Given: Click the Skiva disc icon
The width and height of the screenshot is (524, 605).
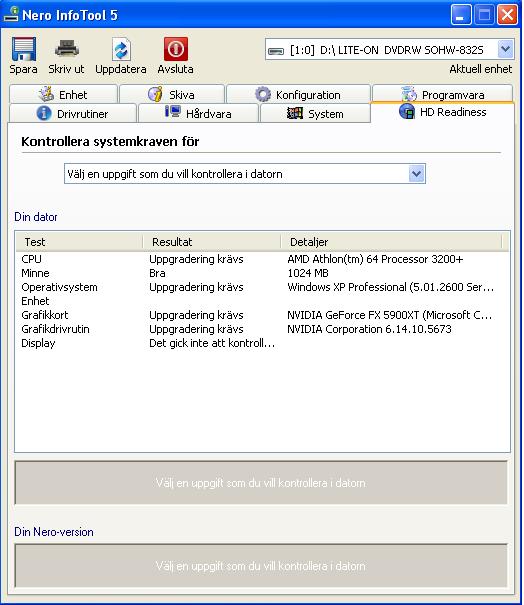Looking at the screenshot, I should pyautogui.click(x=156, y=94).
